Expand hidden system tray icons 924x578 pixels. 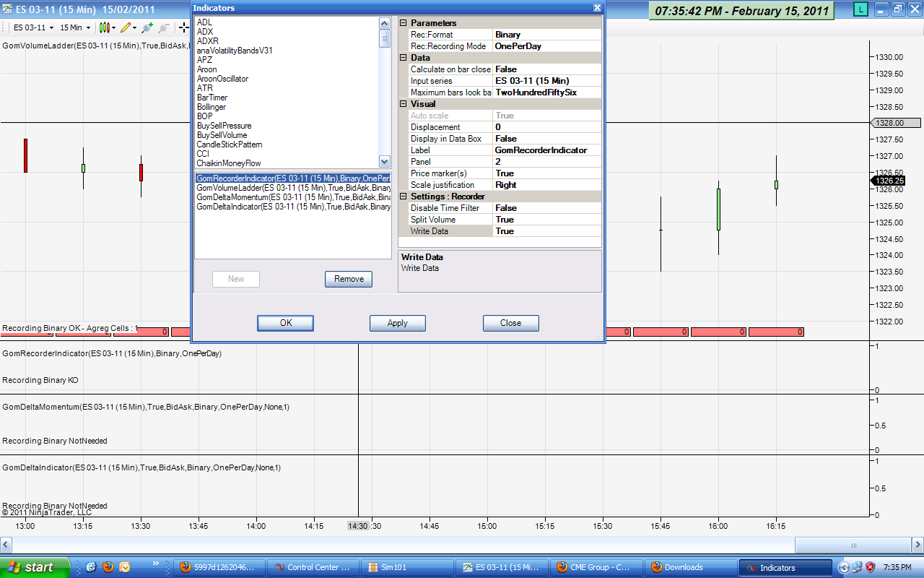point(843,567)
